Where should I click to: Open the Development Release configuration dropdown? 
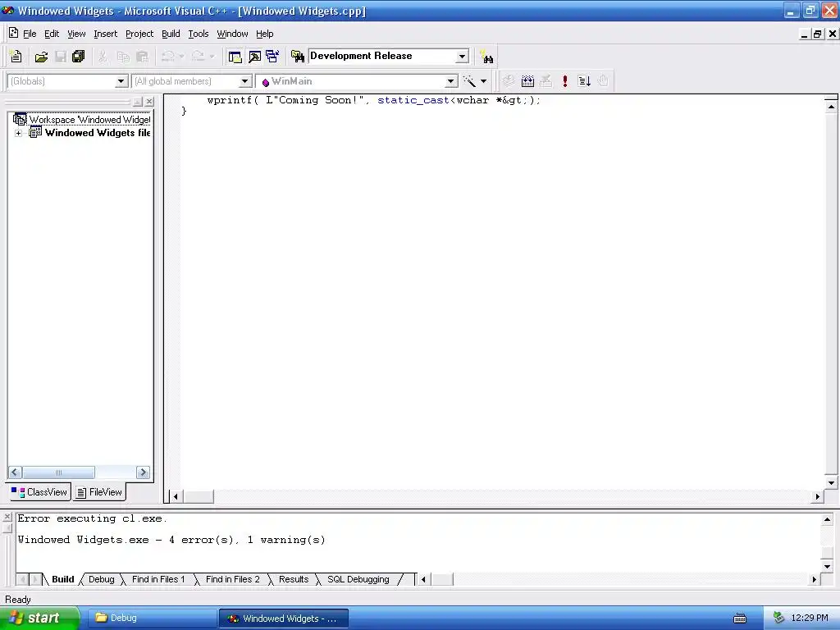click(x=462, y=57)
